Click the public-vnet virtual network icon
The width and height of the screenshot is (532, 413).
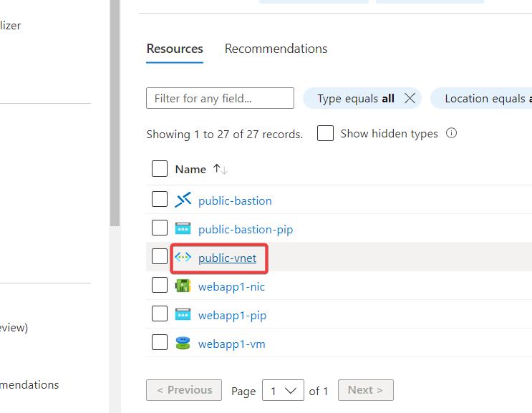[x=183, y=258]
